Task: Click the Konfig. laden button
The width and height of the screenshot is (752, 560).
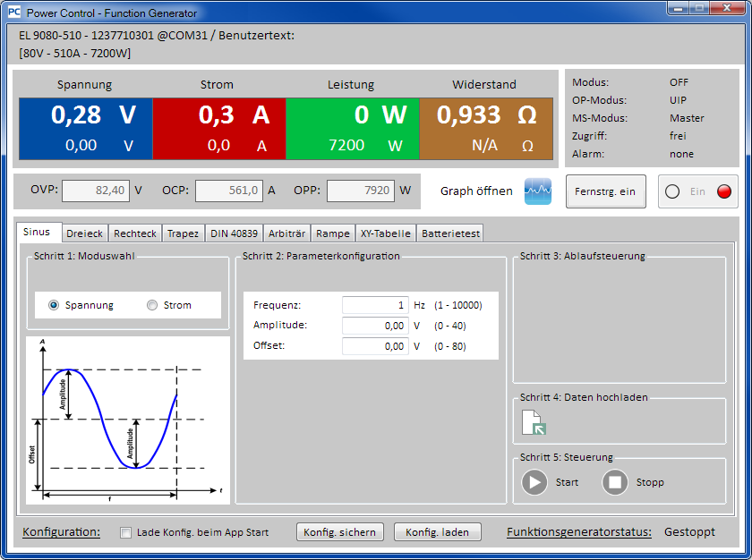Action: coord(437,532)
